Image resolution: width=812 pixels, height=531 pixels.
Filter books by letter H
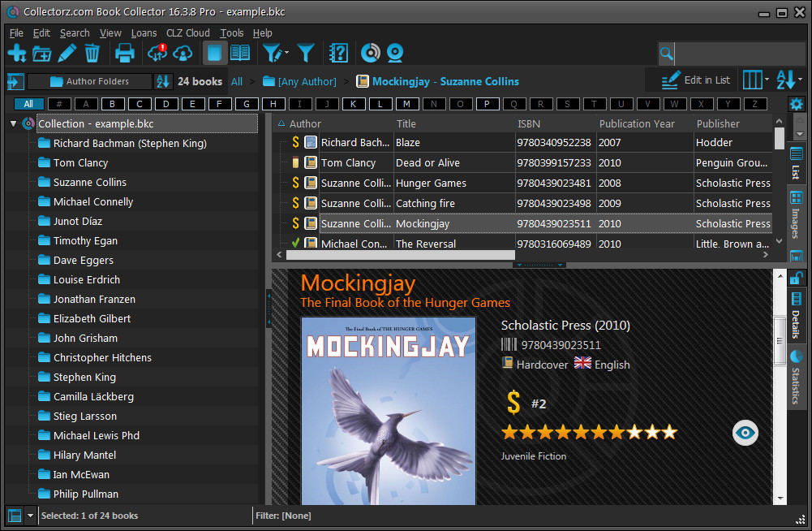point(273,104)
